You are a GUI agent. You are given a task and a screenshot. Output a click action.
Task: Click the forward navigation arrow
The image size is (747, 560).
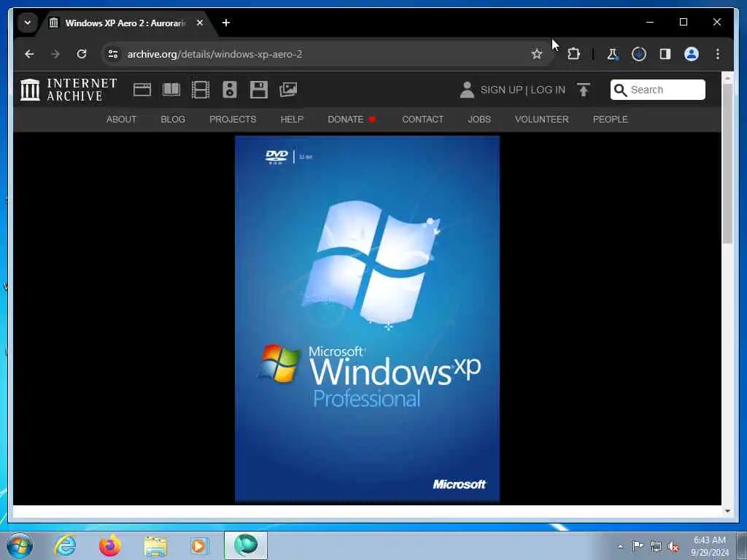click(55, 54)
